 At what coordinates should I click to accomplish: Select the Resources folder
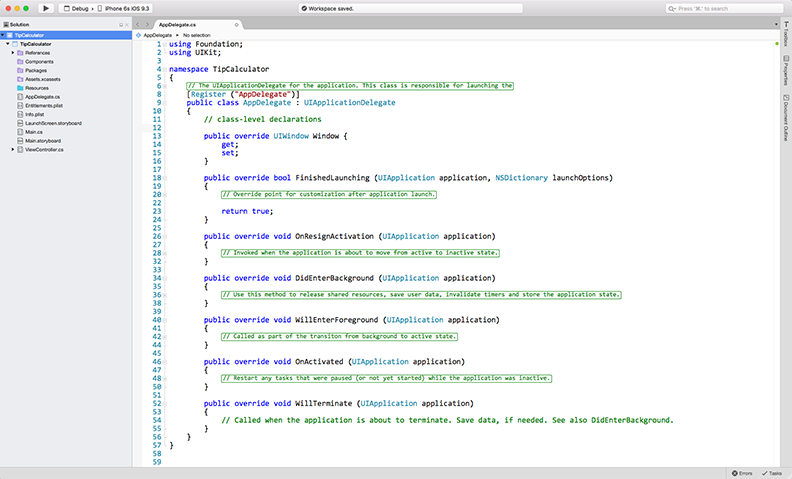click(x=37, y=88)
